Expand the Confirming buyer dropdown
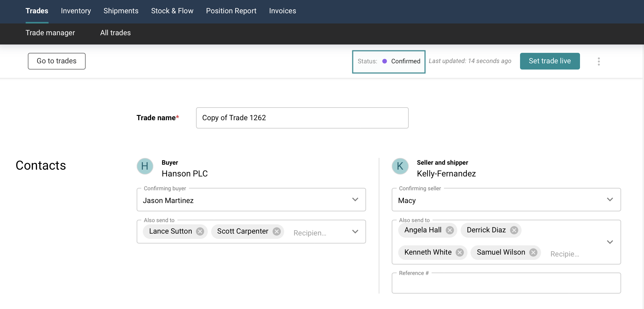644x309 pixels. coord(355,200)
